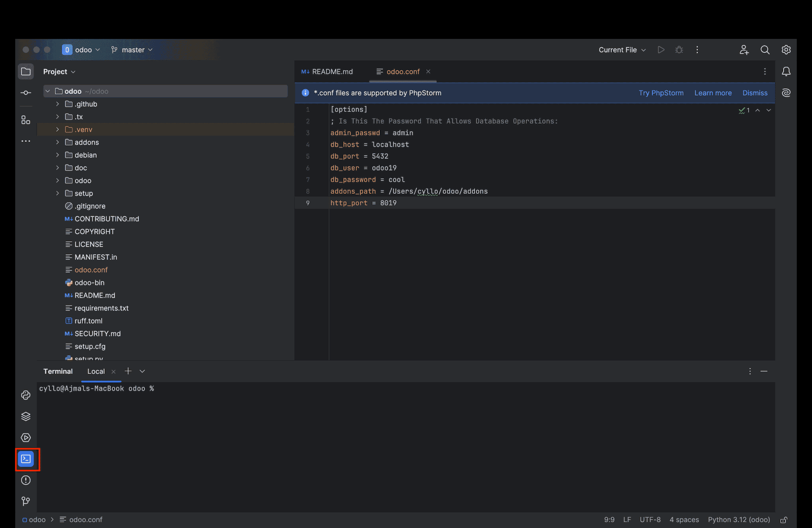Open the AI Assistant swirl icon

[786, 93]
